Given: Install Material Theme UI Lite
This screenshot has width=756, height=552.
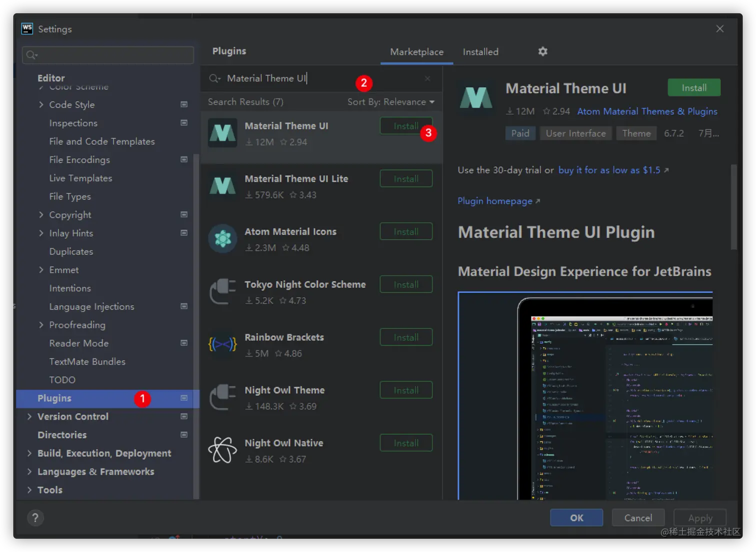Looking at the screenshot, I should coord(406,179).
